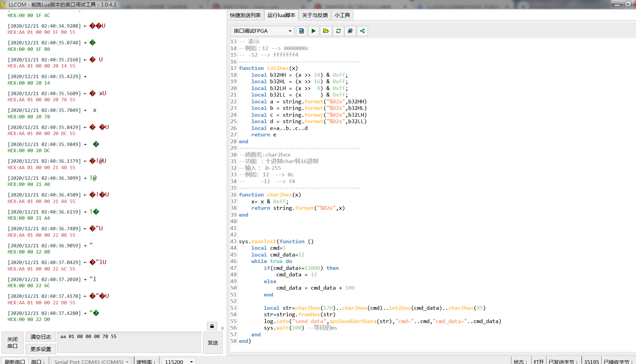Click the LLCOM app icon in title bar
This screenshot has height=364, width=636.
click(3, 4)
